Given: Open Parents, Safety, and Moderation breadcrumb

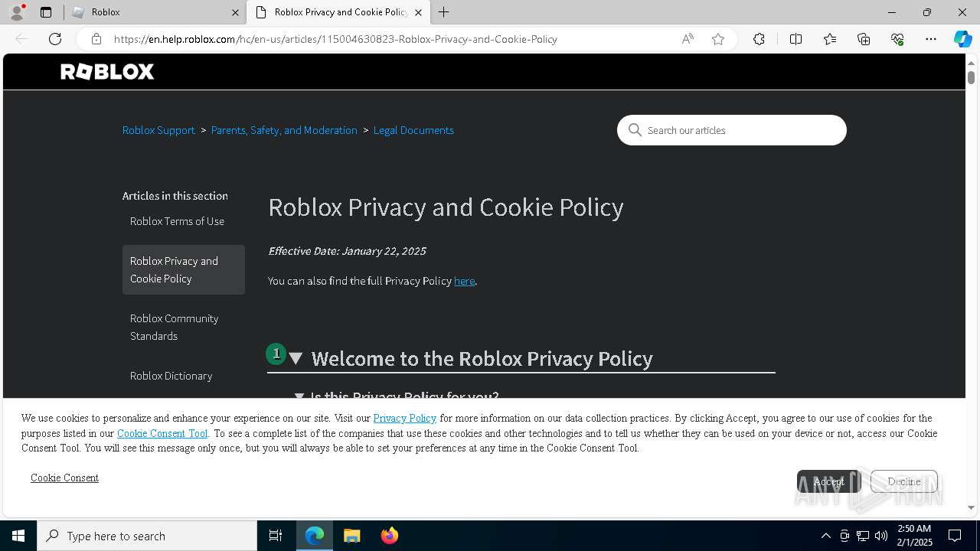Looking at the screenshot, I should [x=284, y=130].
